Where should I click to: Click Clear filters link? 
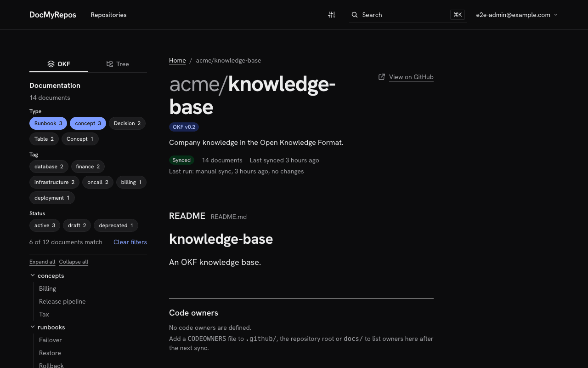coord(130,242)
